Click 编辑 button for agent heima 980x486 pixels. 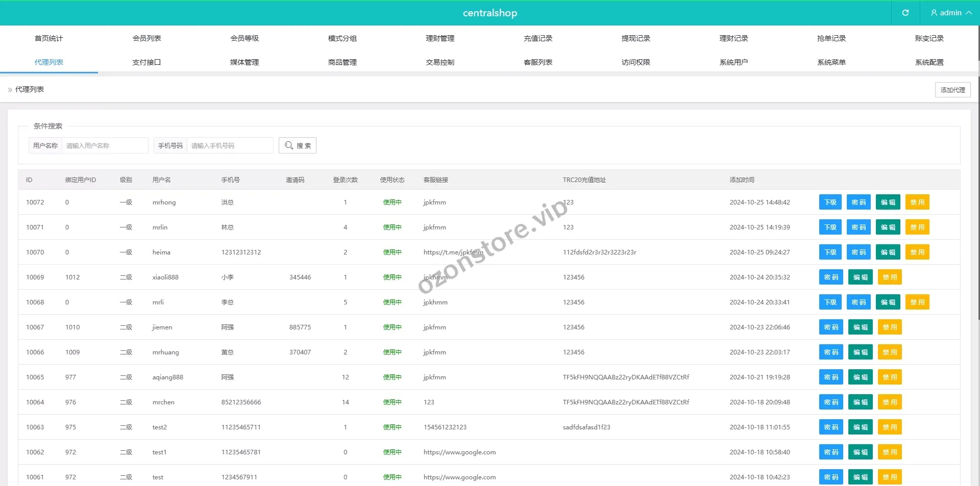[x=888, y=252]
